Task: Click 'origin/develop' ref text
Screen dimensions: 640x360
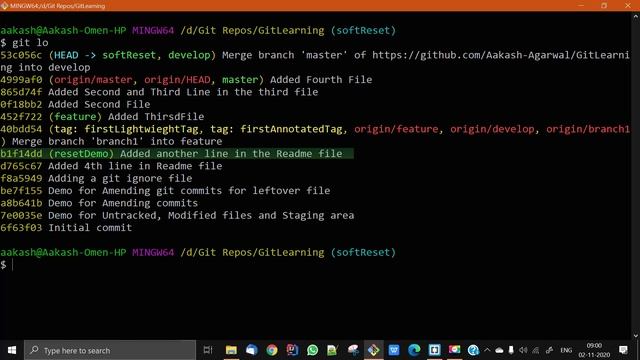Action: (x=492, y=129)
